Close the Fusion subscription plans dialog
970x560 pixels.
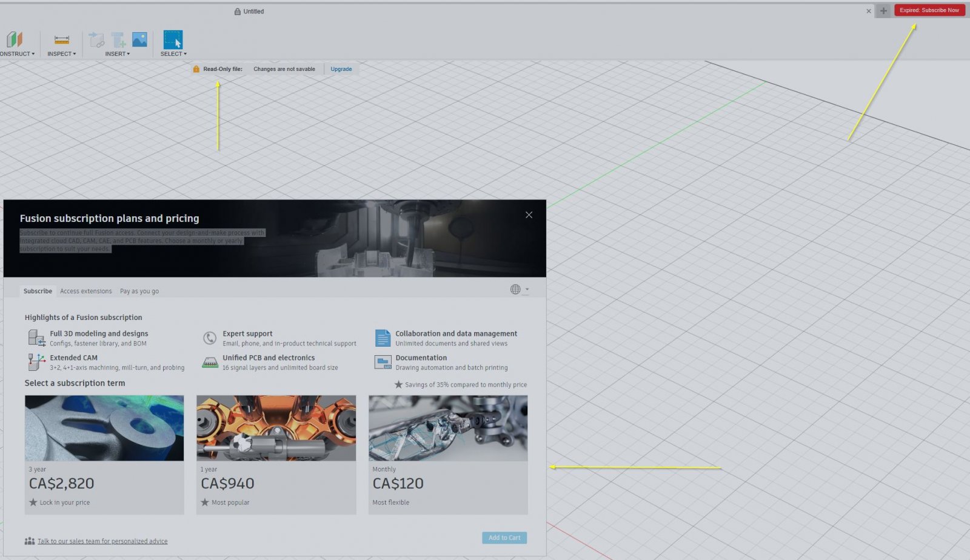529,215
